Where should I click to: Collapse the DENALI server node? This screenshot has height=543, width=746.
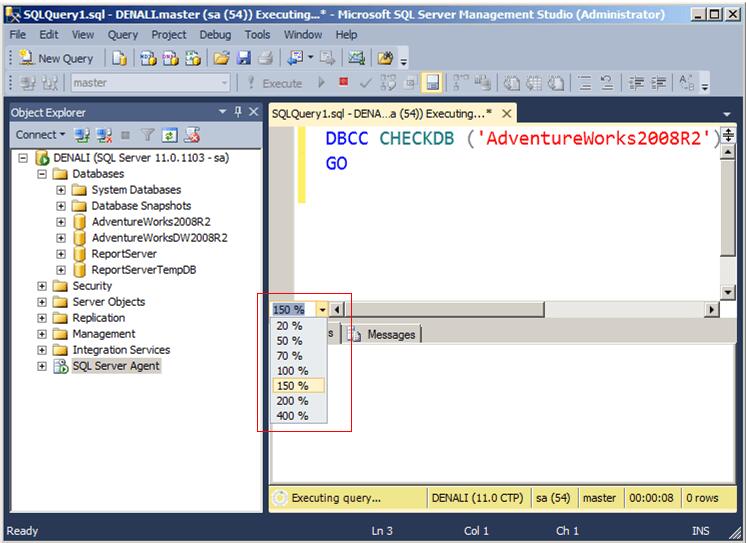tap(22, 158)
